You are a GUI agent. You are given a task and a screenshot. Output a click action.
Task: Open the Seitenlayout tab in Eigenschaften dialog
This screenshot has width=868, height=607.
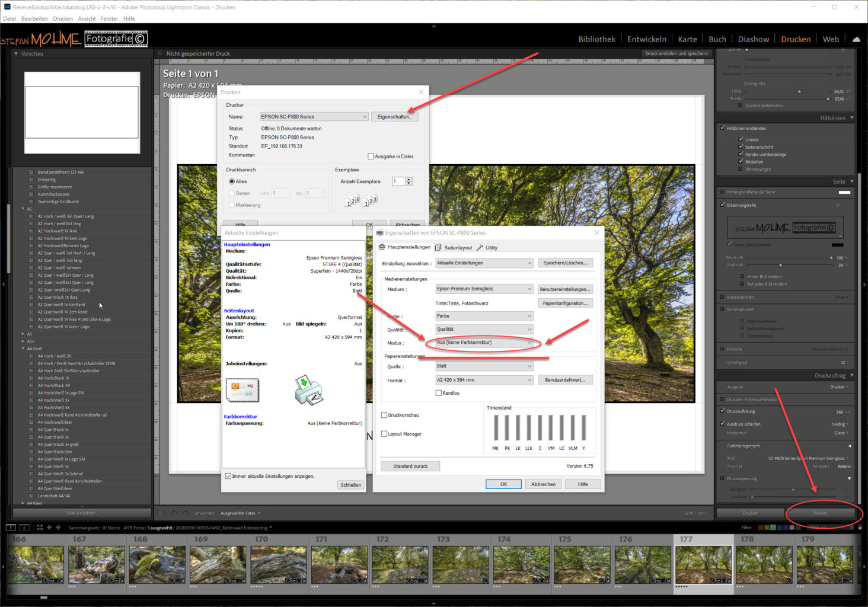[454, 247]
